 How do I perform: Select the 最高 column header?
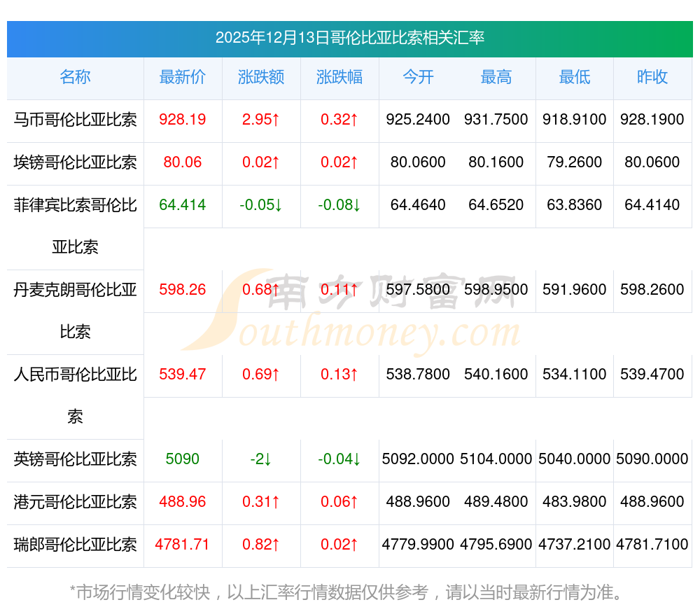[x=496, y=77]
